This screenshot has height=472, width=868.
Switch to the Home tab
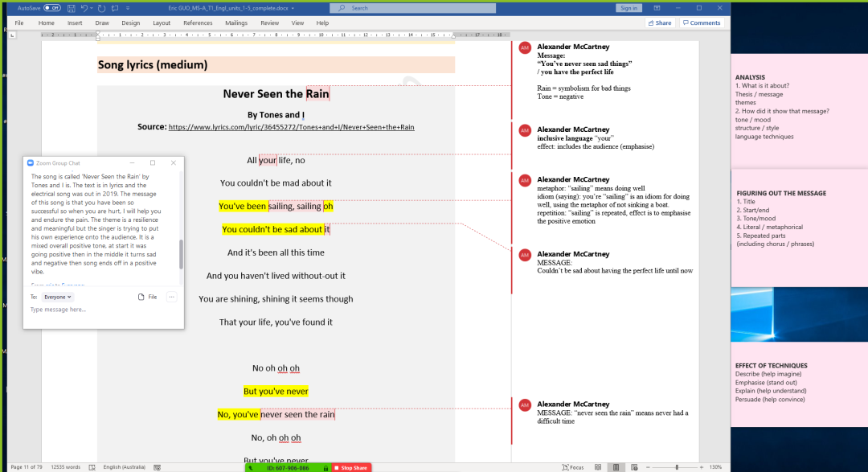click(x=47, y=23)
